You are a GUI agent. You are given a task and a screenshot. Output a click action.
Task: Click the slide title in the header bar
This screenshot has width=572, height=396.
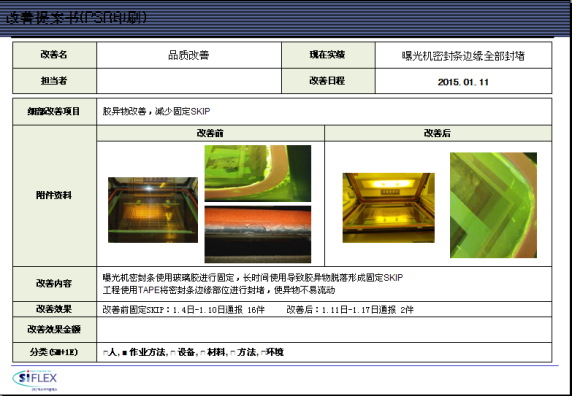coord(77,18)
